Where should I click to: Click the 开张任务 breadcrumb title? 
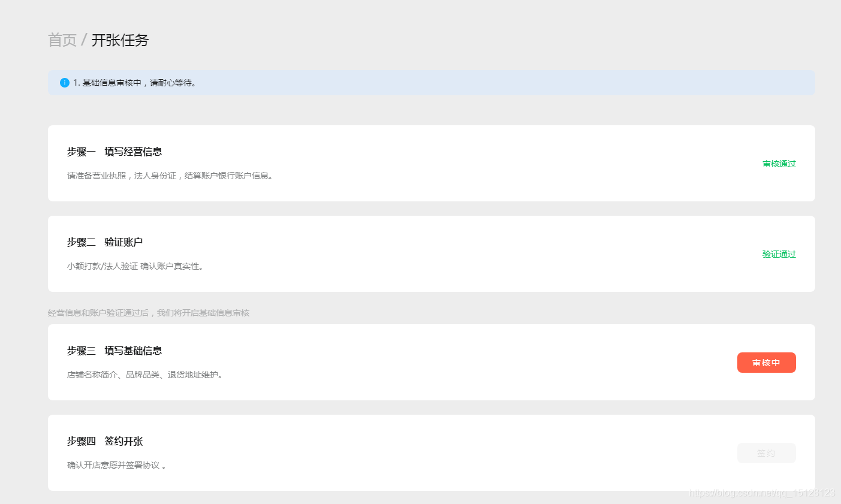[x=120, y=40]
